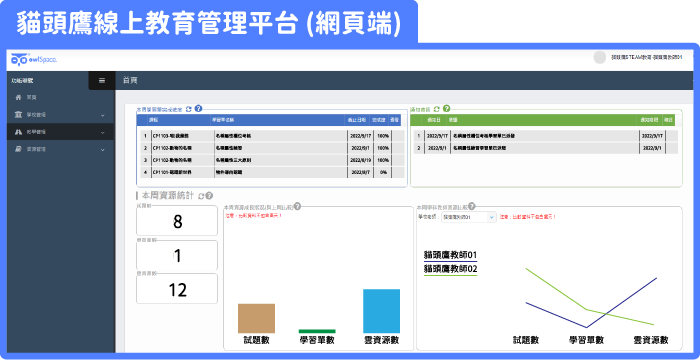Refresh the blue learning-sheet table panel

(188, 109)
